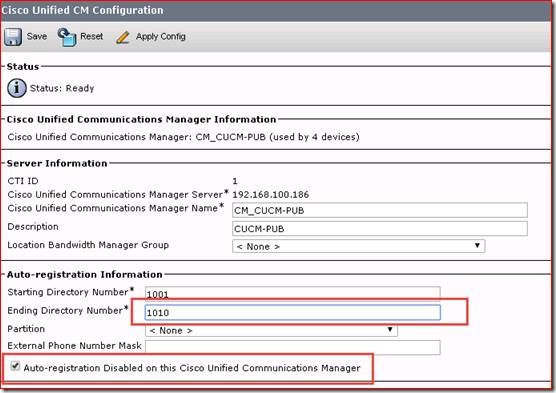
Task: Click the Location Bandwidth Manager Group label
Action: click(88, 245)
